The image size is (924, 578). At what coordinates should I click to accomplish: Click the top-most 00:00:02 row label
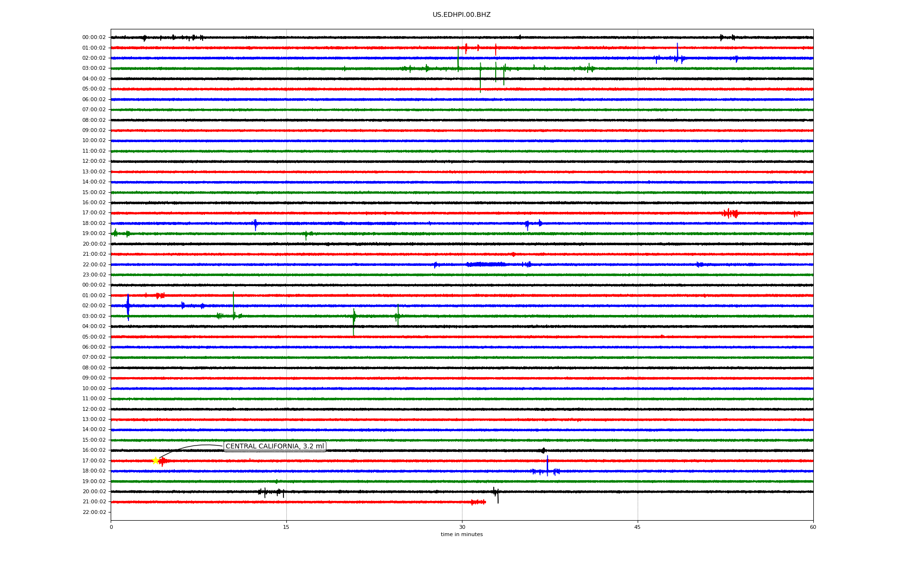pos(94,38)
